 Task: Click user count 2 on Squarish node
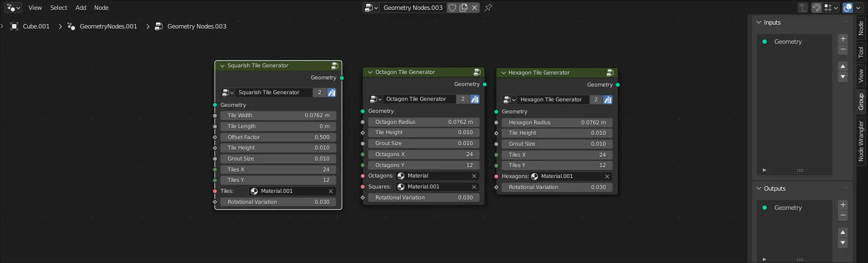point(320,93)
